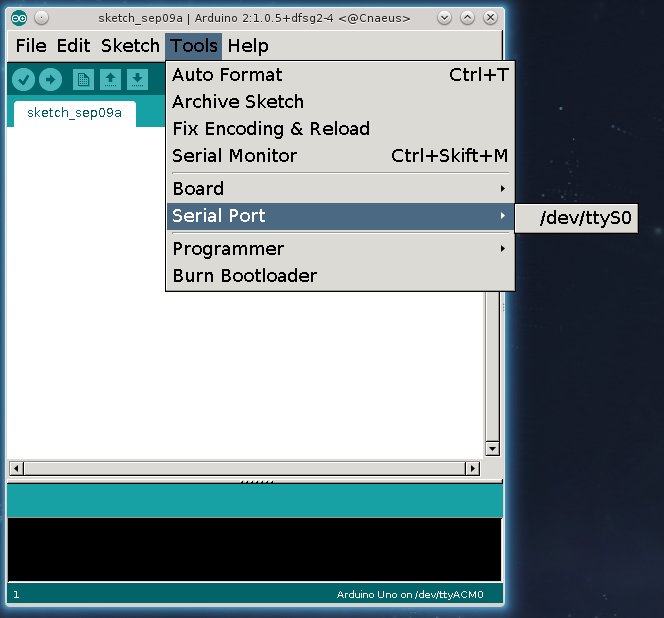Click the Arduino logo in the title bar
664x618 pixels.
19,18
